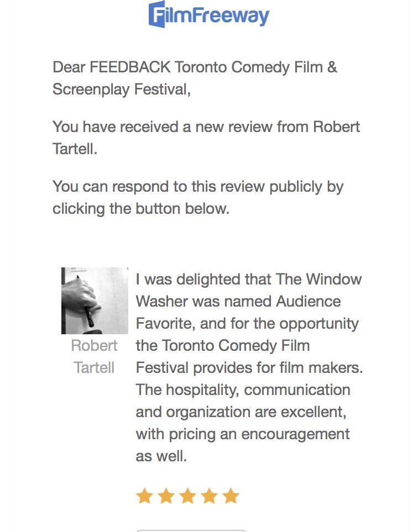
Task: Click 'You have received a new review' text
Action: click(206, 127)
